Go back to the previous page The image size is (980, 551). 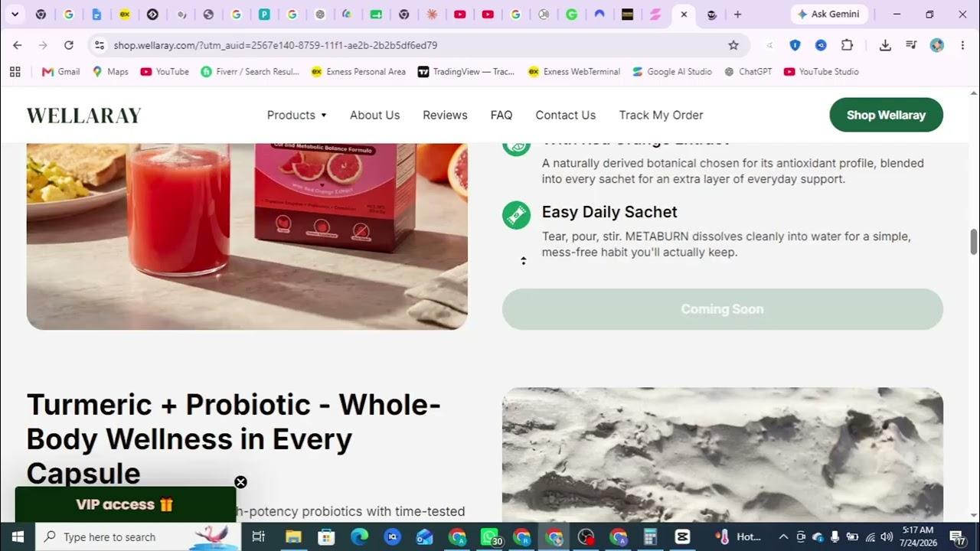(x=18, y=45)
